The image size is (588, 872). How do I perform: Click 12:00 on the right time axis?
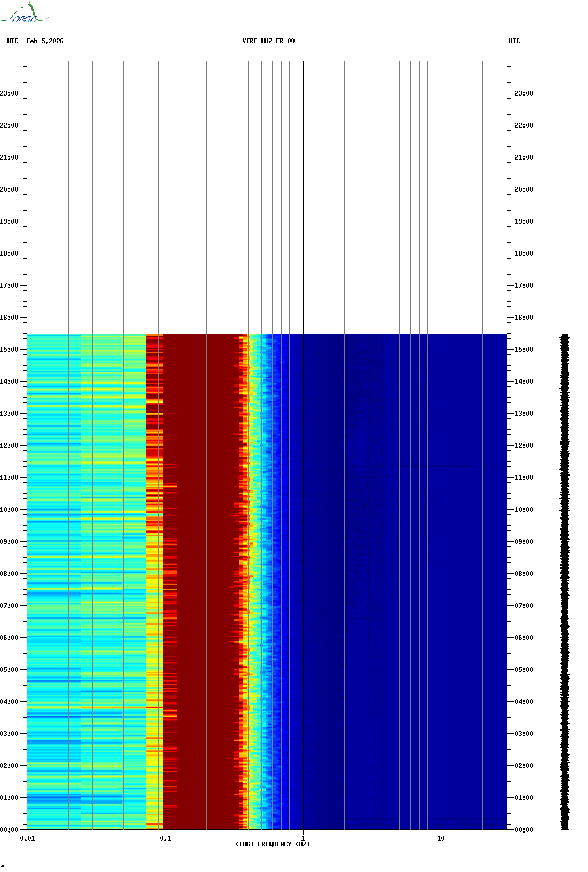pos(524,446)
